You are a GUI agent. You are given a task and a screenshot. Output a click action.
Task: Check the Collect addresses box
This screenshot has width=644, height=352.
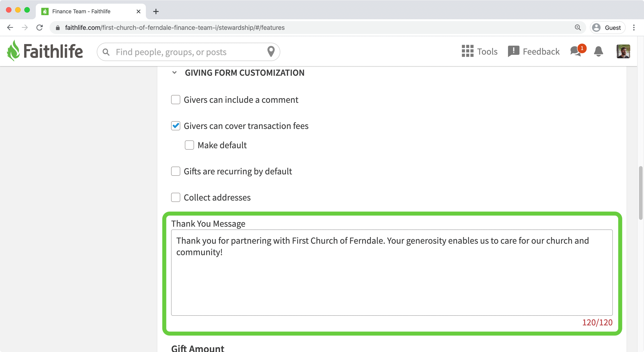coord(175,197)
